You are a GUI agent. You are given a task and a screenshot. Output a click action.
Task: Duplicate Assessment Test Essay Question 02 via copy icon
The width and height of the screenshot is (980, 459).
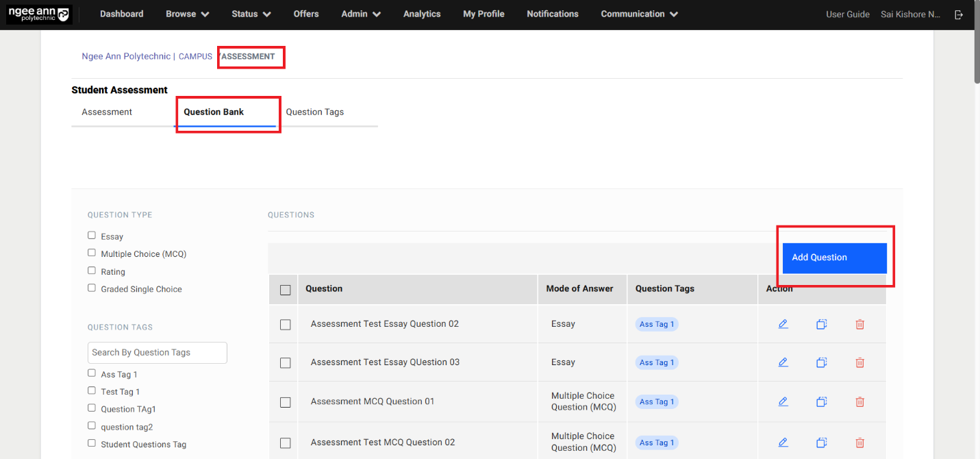821,324
